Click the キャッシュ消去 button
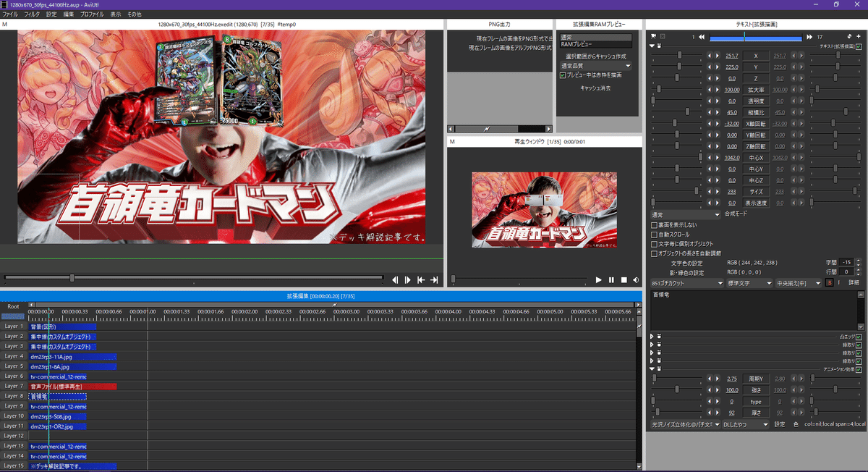This screenshot has width=868, height=472. tap(595, 88)
